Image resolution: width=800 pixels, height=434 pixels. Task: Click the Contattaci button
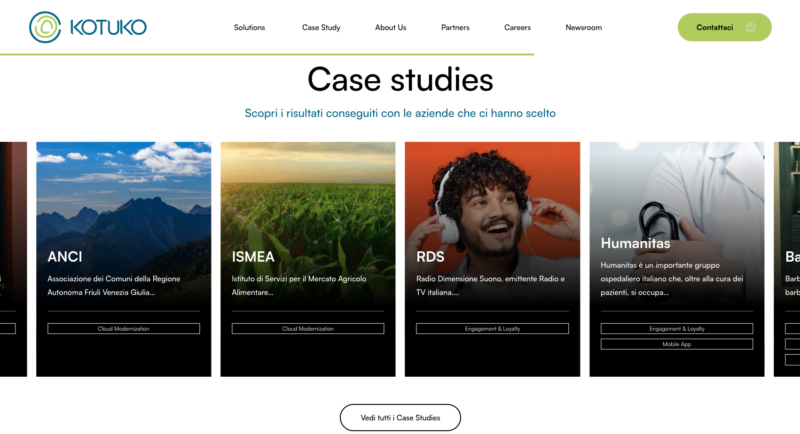pos(724,28)
